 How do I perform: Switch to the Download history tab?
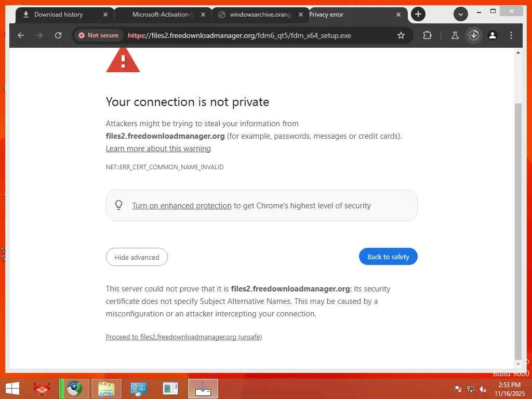58,15
